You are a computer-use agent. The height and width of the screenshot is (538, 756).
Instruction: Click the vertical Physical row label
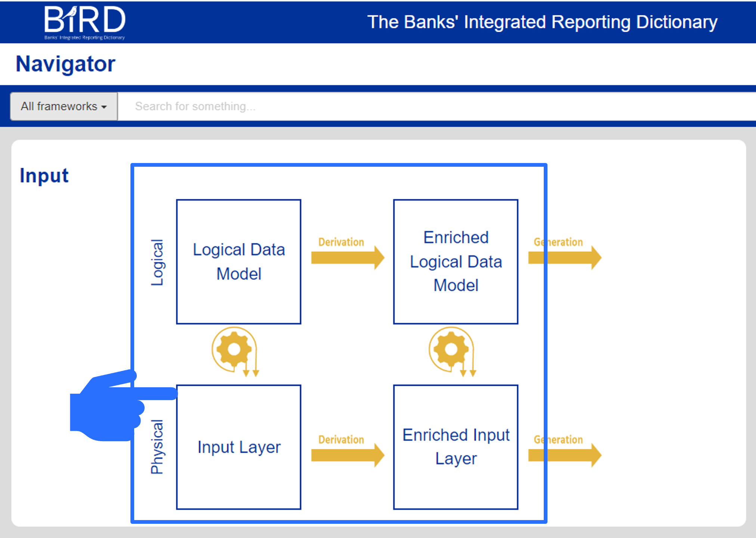[x=157, y=447]
